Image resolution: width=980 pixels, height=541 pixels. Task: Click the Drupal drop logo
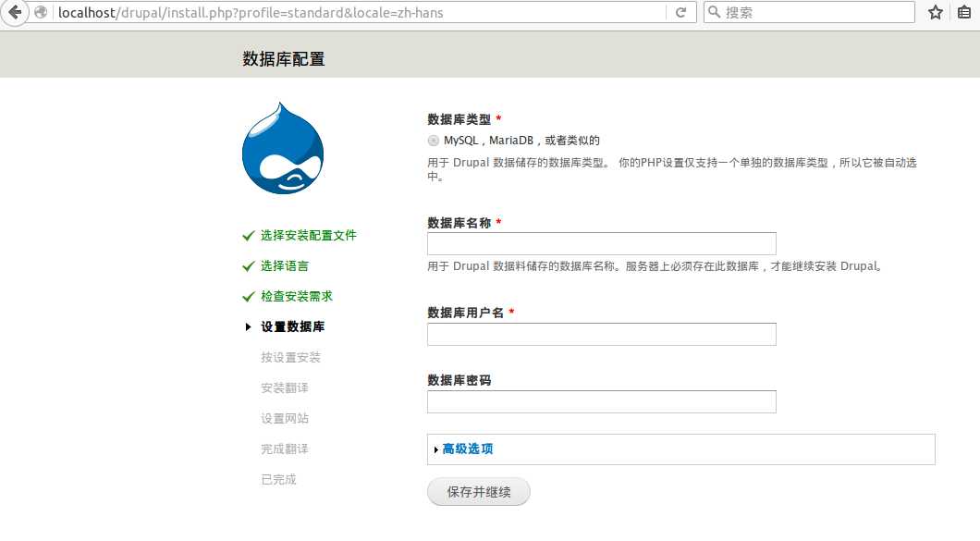(x=283, y=148)
